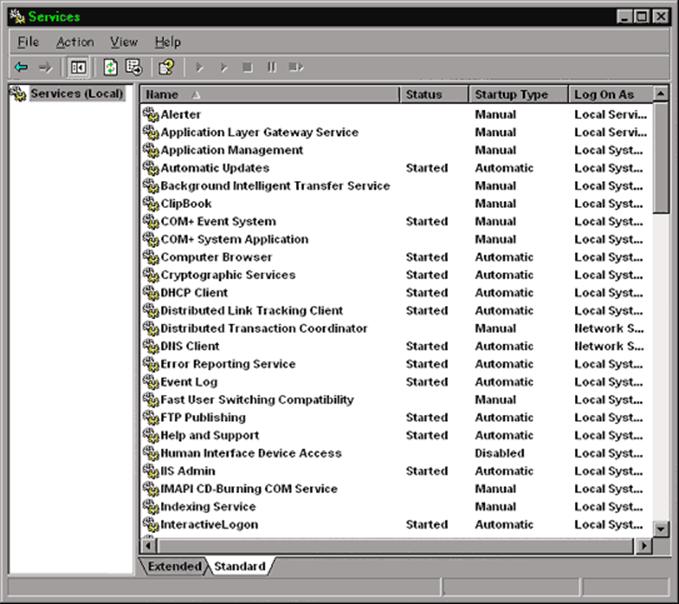Open the Action menu
This screenshot has height=604, width=679.
[75, 42]
